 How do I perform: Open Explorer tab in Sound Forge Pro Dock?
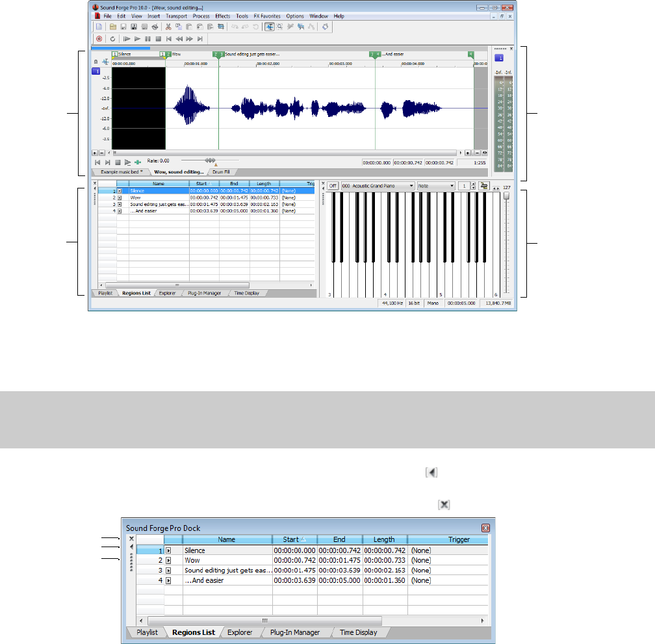pos(240,632)
